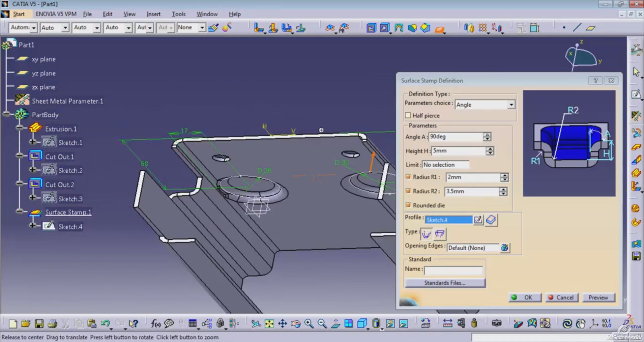Screen dimensions: 644x342
Task: Open the Tools menu
Action: (178, 14)
